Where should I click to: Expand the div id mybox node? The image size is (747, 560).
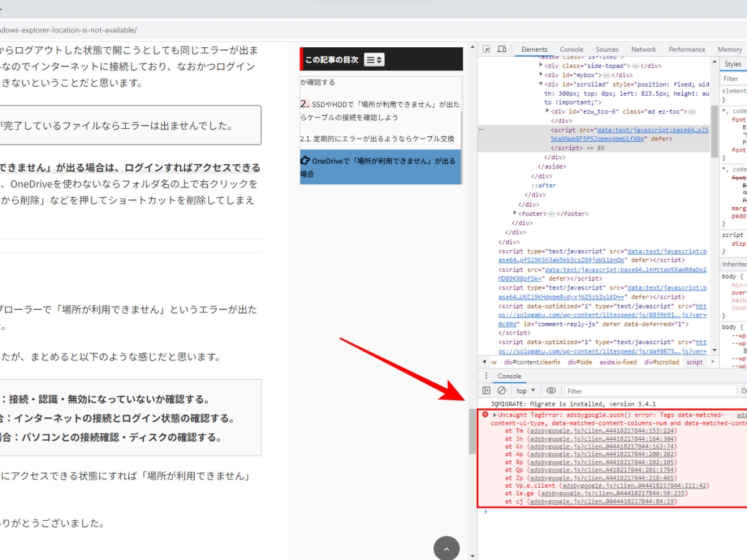(x=541, y=75)
